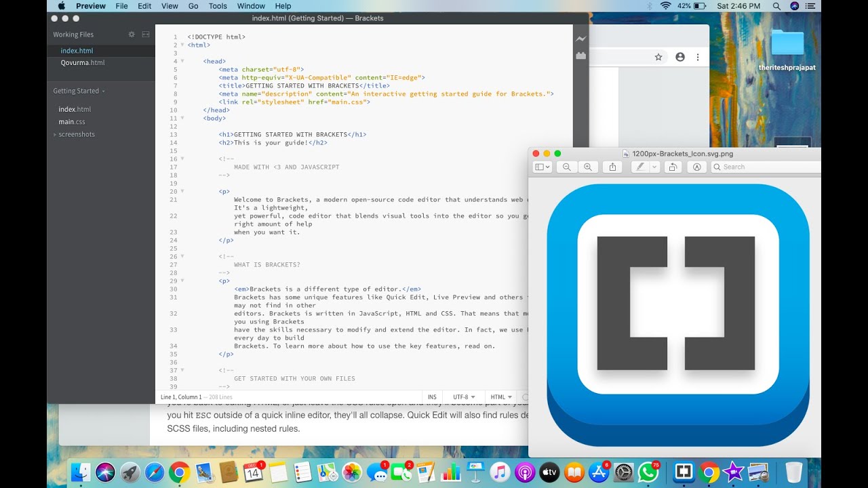
Task: Collapse head tag fold at line 4
Action: pos(182,61)
